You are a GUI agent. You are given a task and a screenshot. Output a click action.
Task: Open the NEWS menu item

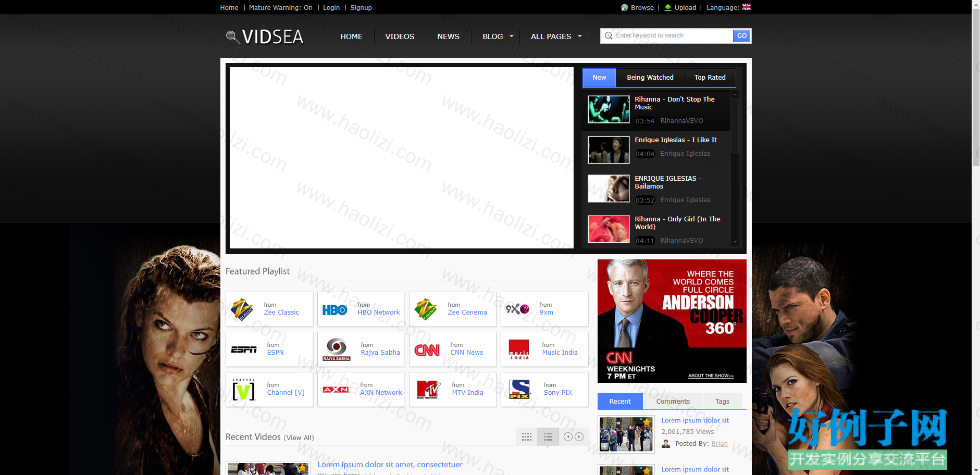(x=449, y=36)
